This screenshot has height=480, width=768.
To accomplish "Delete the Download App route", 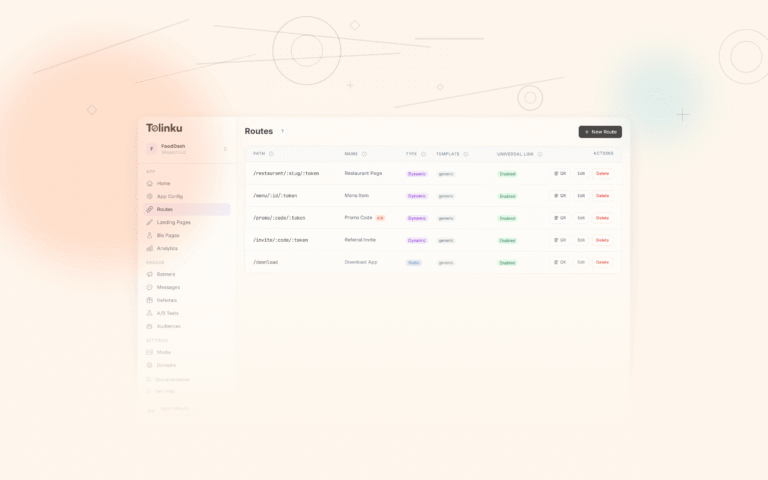I will [602, 263].
